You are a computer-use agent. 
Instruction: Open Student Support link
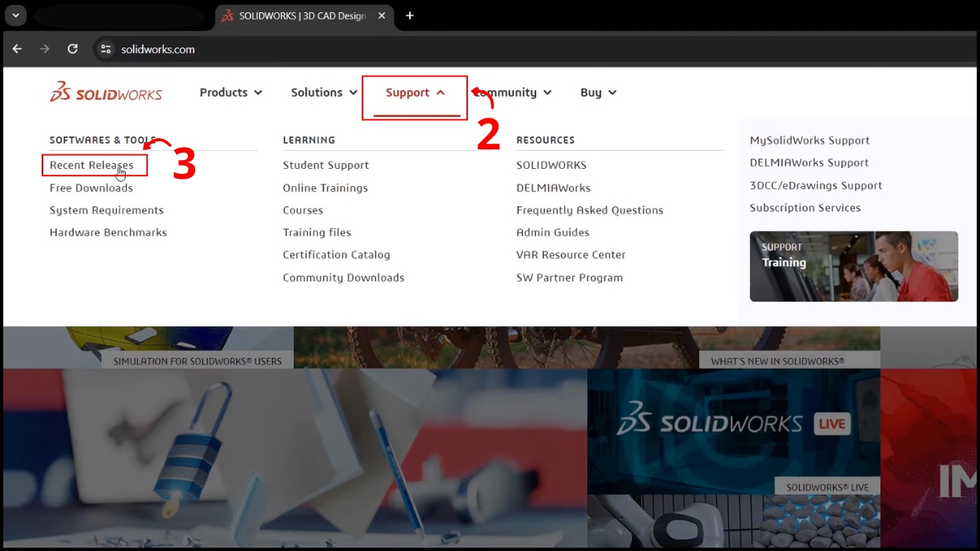pyautogui.click(x=326, y=165)
